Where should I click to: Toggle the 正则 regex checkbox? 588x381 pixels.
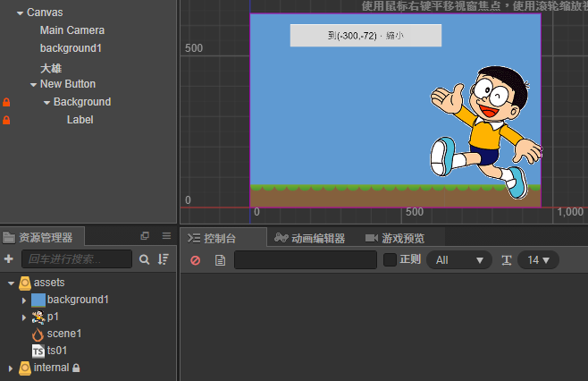point(390,259)
